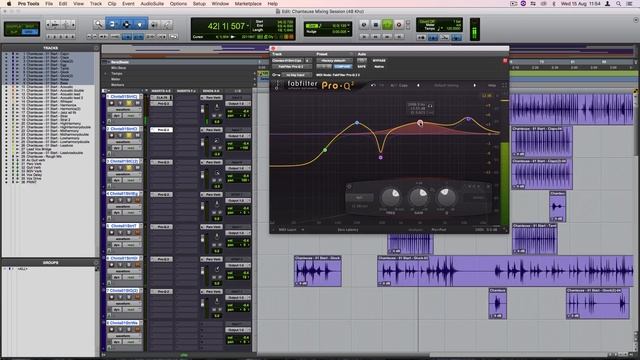
Task: Click the green transport Play button
Action: 387,25
